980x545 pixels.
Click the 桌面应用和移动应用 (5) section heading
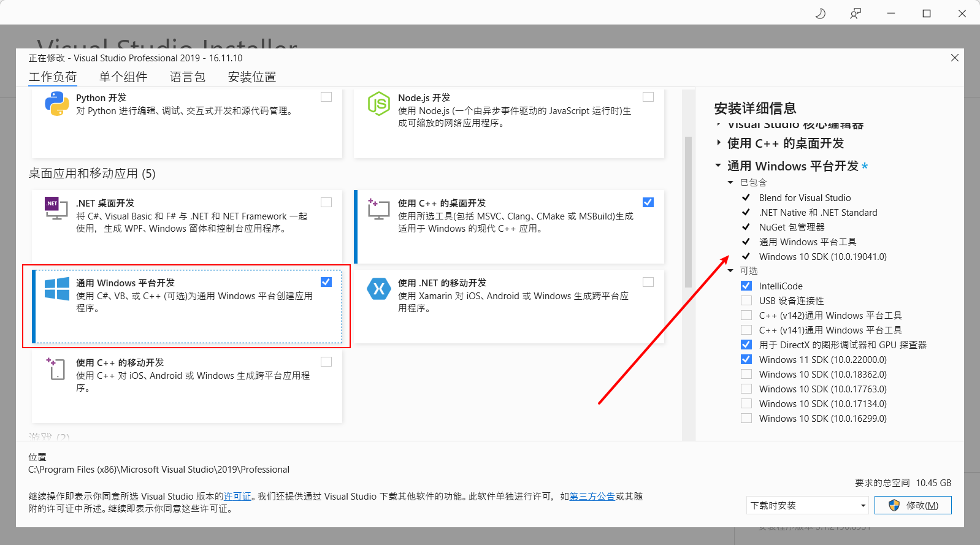coord(92,173)
